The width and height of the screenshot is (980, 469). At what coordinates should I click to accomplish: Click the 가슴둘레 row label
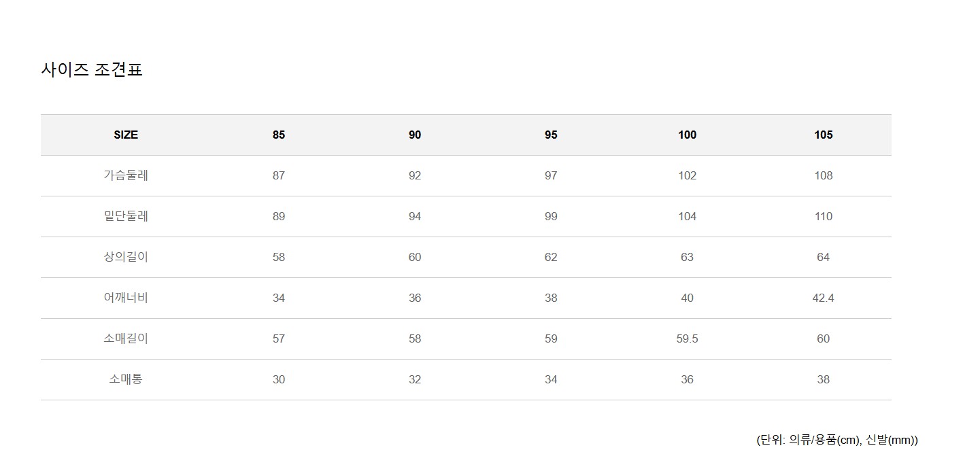click(126, 175)
